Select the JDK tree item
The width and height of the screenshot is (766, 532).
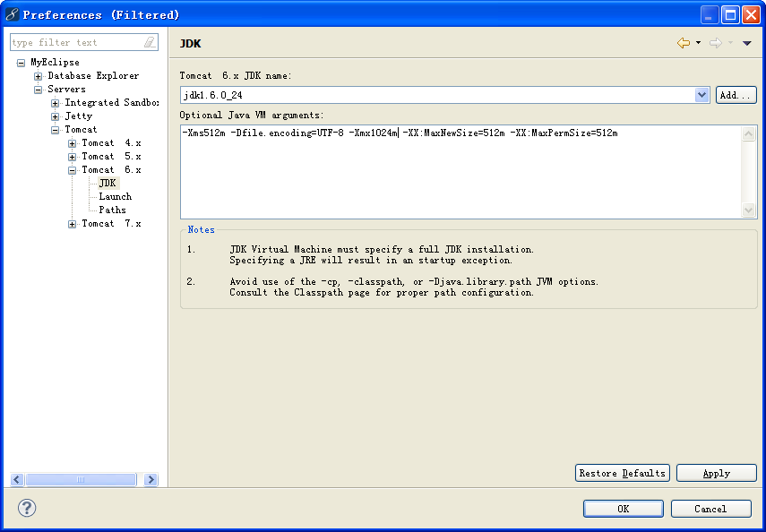click(108, 184)
